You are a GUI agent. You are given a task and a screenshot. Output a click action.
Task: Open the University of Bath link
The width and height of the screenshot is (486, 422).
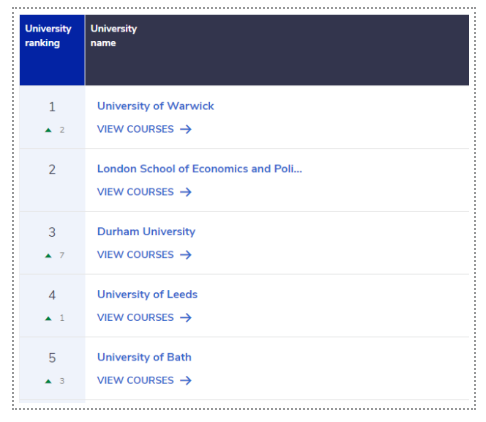click(x=144, y=357)
